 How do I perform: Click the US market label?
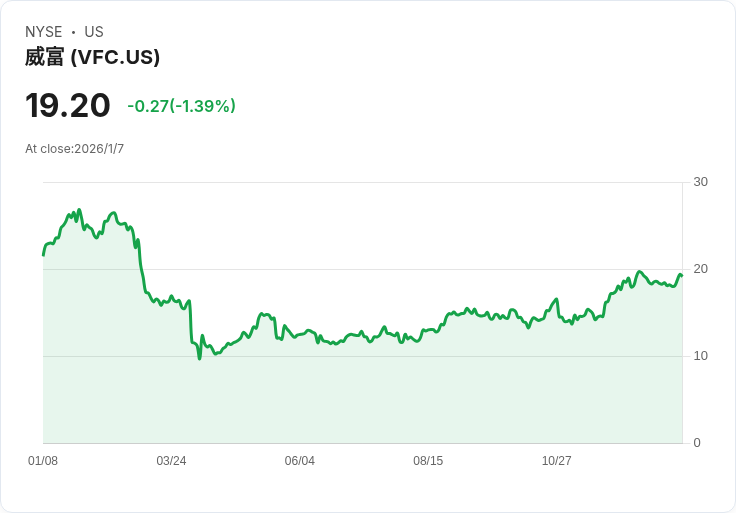pyautogui.click(x=94, y=32)
